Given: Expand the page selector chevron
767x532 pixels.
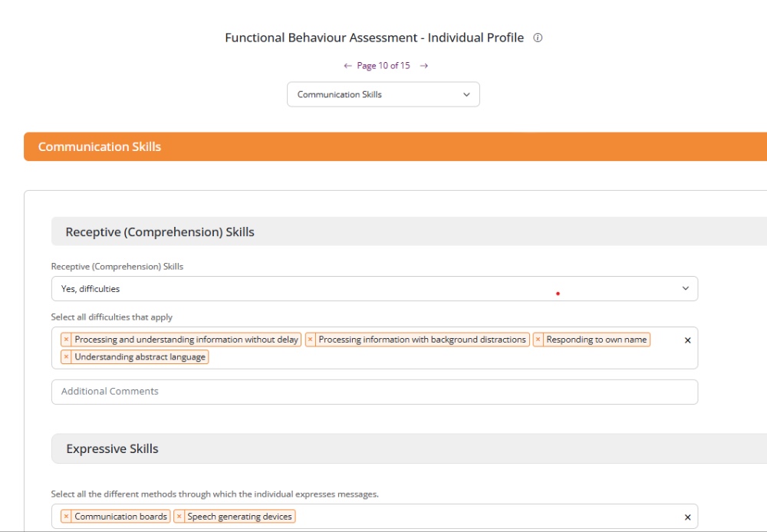Looking at the screenshot, I should click(466, 94).
